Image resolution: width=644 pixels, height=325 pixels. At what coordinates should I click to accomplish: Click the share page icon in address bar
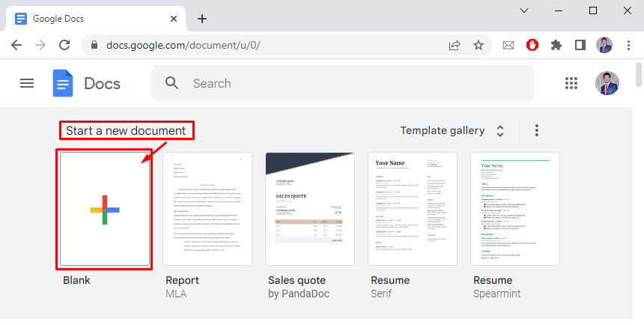[455, 45]
